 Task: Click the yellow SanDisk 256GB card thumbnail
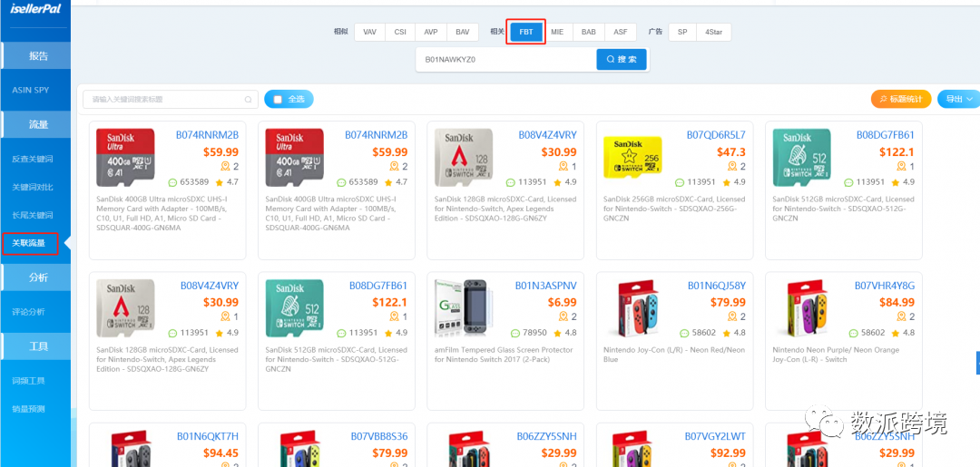pyautogui.click(x=632, y=157)
